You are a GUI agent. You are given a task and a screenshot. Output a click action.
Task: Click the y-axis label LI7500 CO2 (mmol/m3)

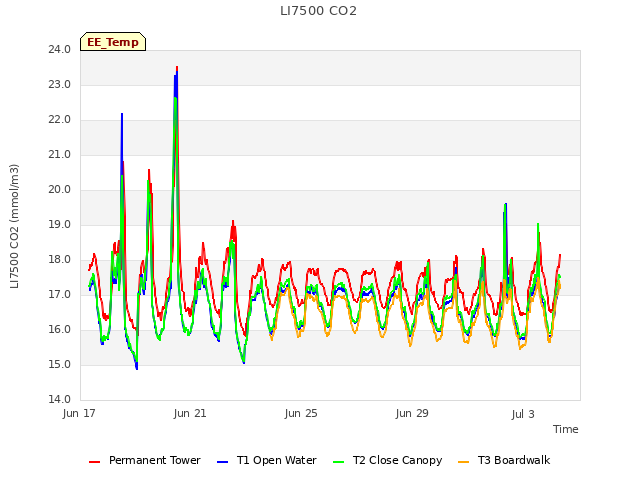pyautogui.click(x=14, y=226)
